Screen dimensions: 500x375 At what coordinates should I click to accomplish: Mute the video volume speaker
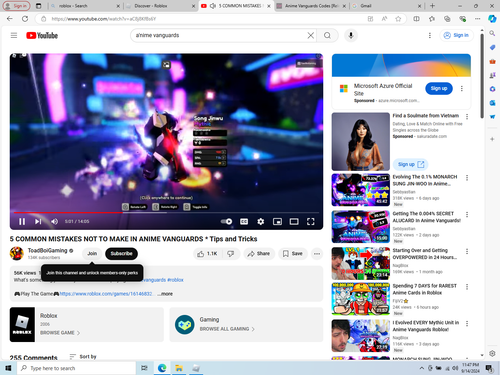click(54, 221)
